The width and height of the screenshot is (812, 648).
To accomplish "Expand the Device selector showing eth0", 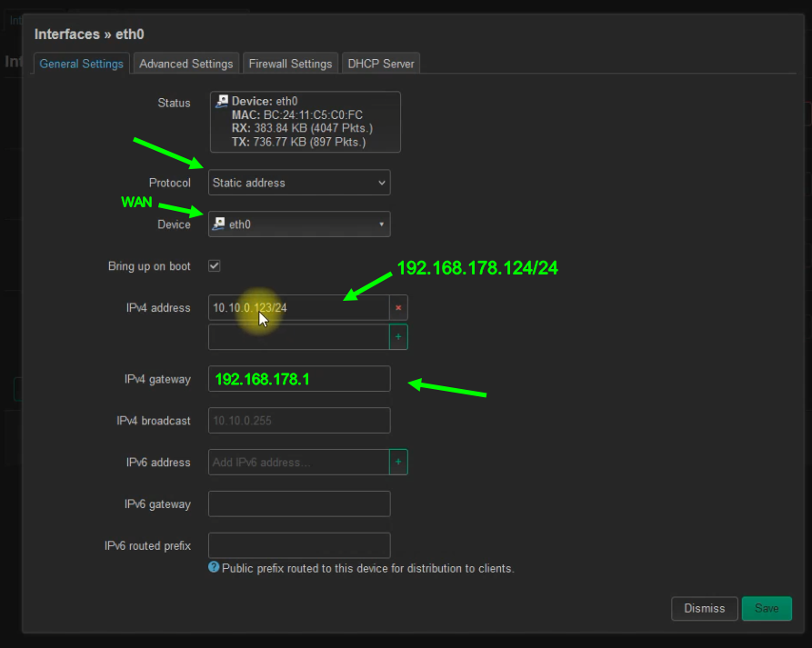I will pyautogui.click(x=299, y=224).
